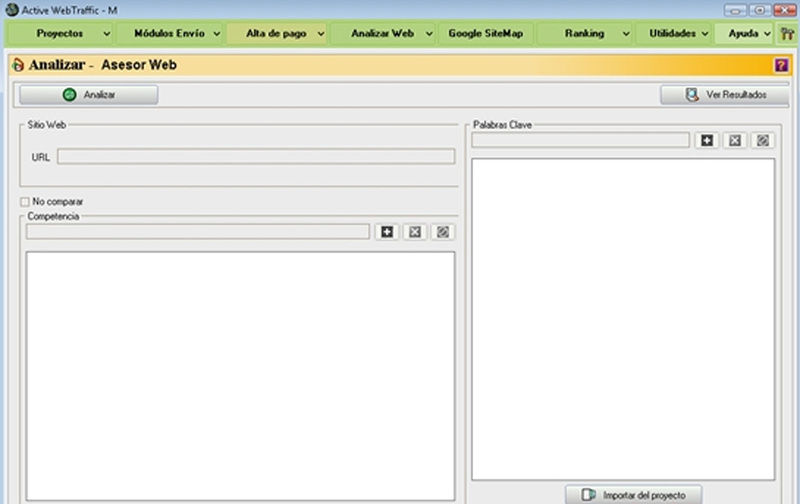Open the Utilidades menu

point(673,34)
